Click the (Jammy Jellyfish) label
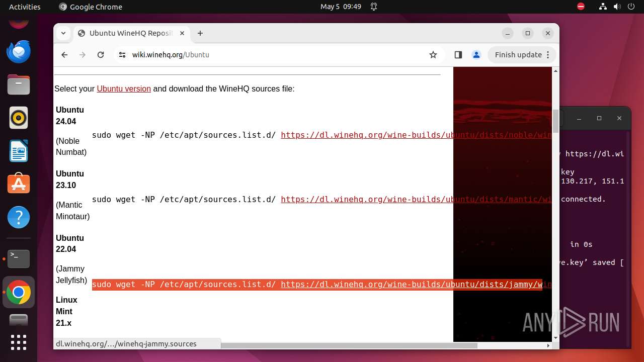This screenshot has width=644, height=362. pyautogui.click(x=71, y=275)
